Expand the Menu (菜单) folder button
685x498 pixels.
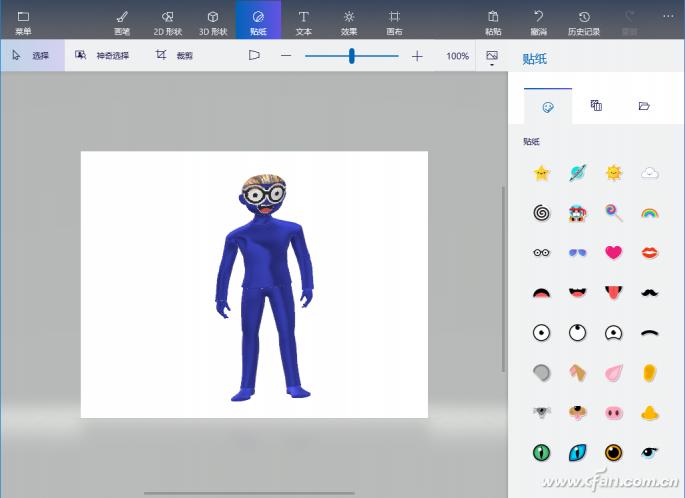coord(23,21)
